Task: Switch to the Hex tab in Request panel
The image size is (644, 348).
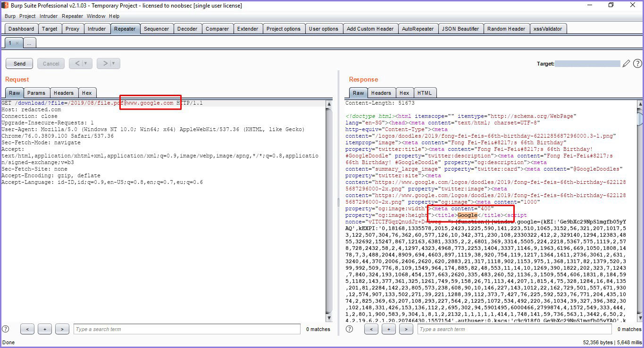Action: (87, 92)
